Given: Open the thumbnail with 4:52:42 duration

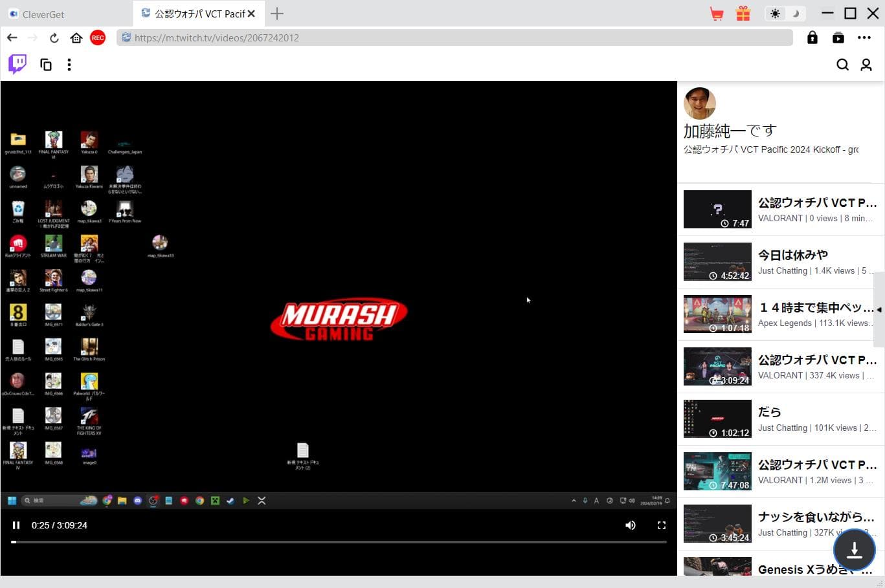Looking at the screenshot, I should coord(717,261).
